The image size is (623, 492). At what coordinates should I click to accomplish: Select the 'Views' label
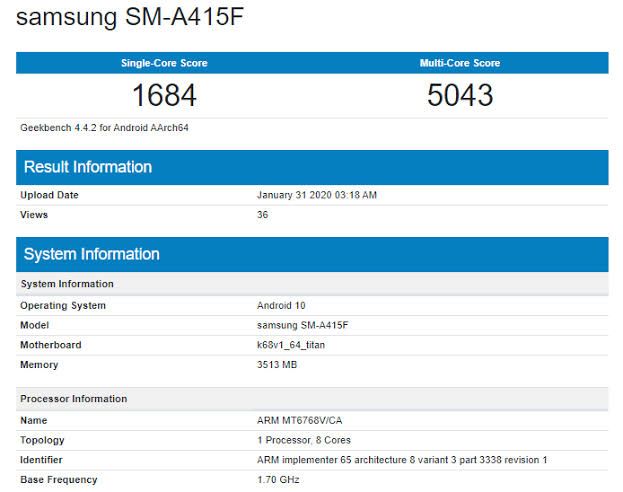[x=34, y=215]
